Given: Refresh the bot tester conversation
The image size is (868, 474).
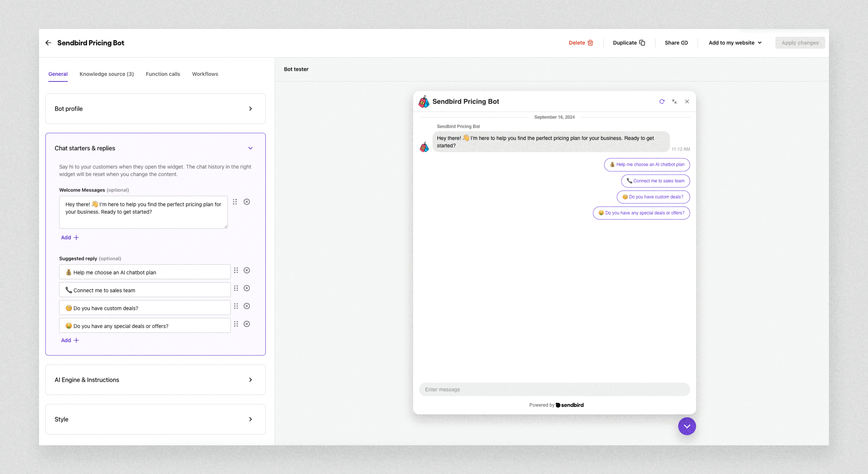Looking at the screenshot, I should tap(662, 102).
